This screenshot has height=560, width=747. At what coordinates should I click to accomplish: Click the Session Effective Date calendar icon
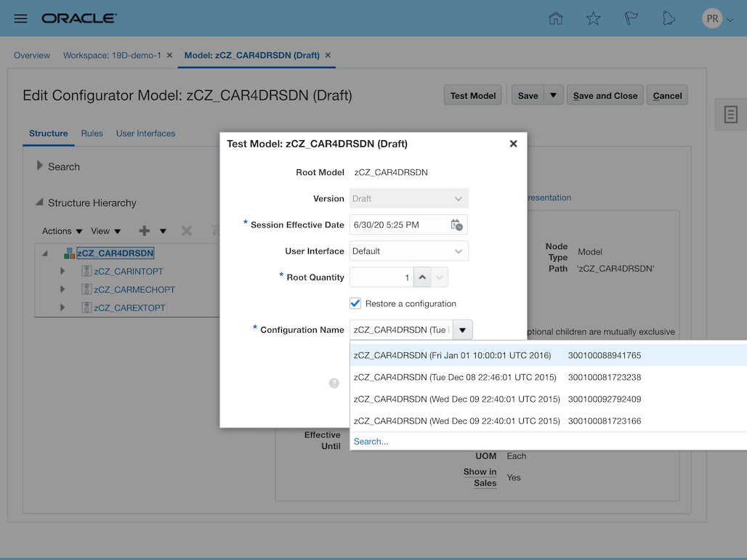456,224
